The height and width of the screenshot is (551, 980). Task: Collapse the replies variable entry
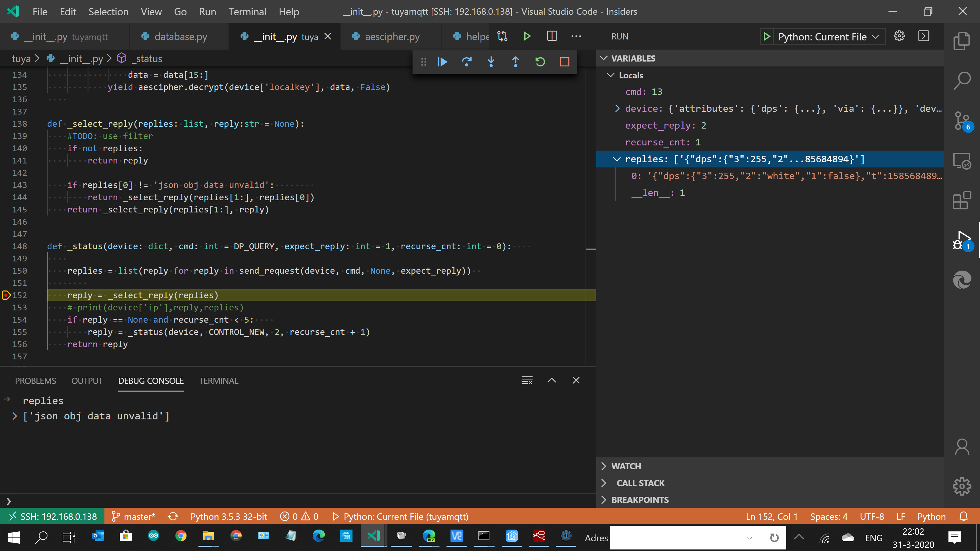tap(617, 159)
